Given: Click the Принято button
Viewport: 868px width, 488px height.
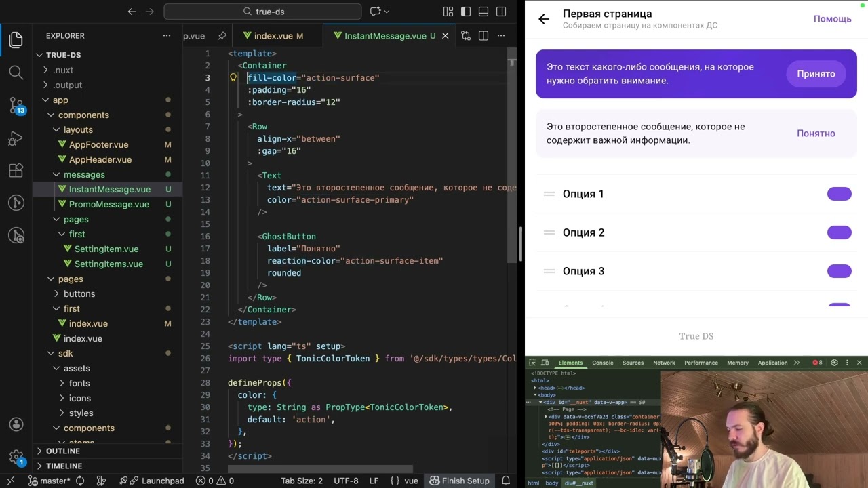Looking at the screenshot, I should coord(816,74).
